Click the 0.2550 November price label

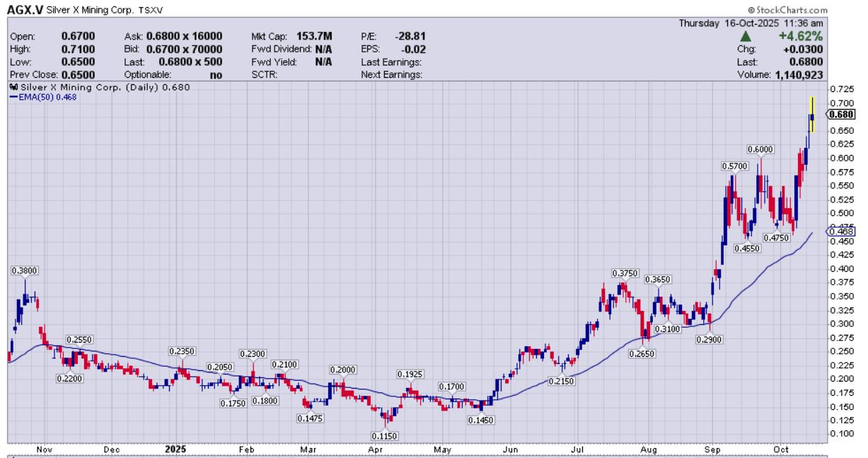[x=80, y=340]
